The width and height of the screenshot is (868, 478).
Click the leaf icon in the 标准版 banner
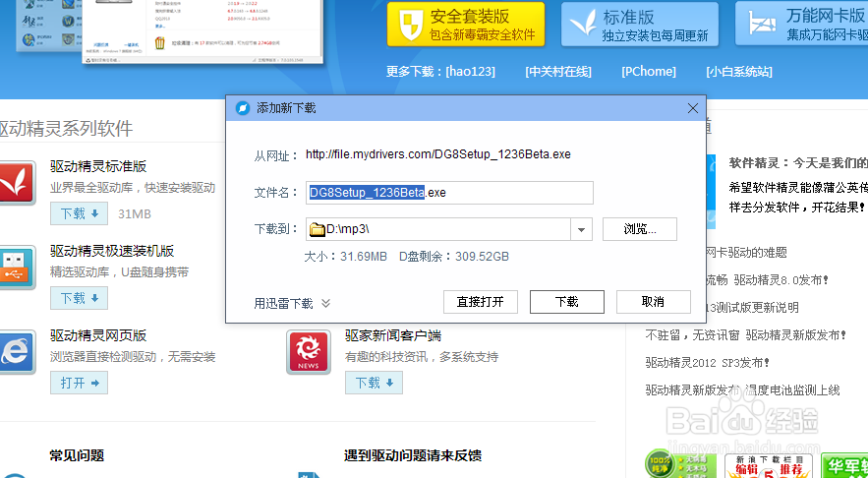[584, 25]
